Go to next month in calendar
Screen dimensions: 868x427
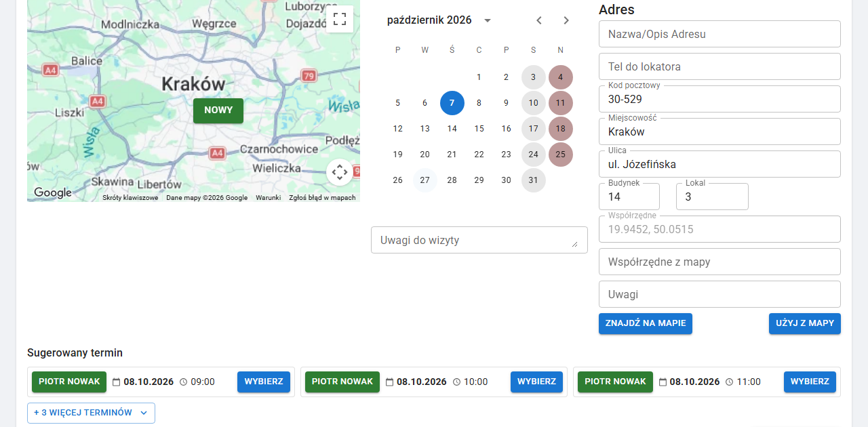pos(566,20)
